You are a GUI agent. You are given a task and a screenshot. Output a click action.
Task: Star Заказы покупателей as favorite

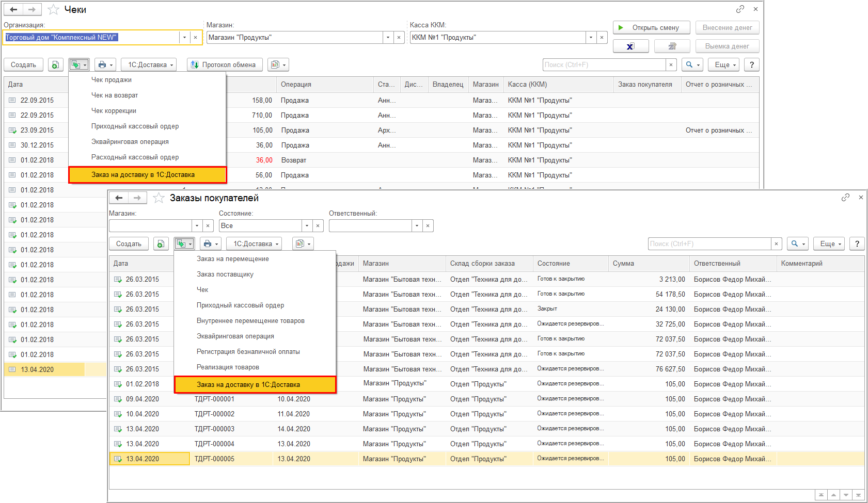click(x=159, y=198)
